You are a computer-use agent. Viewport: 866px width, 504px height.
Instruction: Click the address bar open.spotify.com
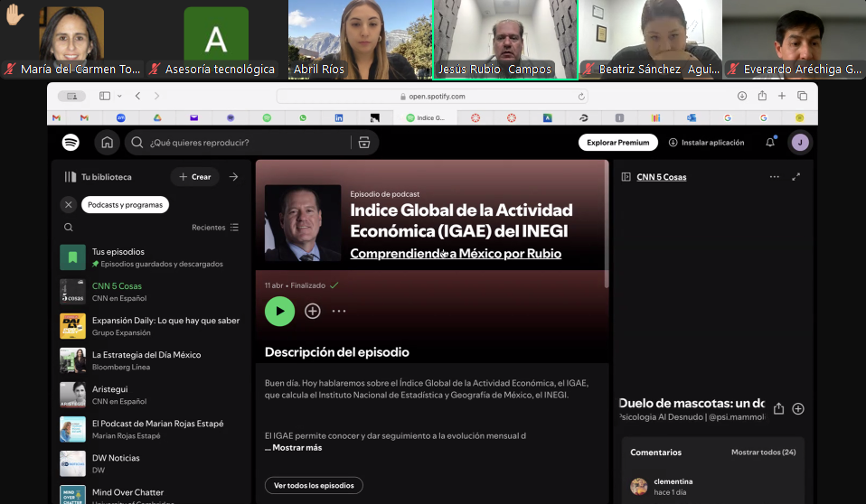coord(432,96)
